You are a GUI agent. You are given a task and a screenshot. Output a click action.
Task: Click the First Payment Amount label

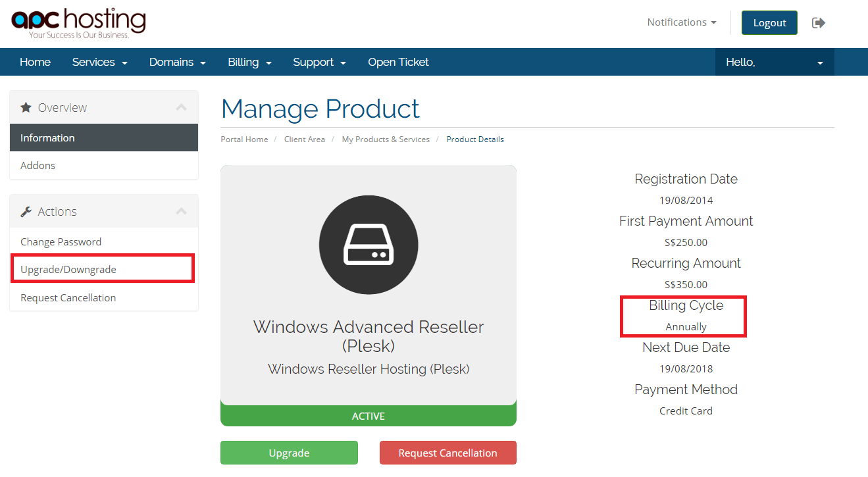click(686, 221)
